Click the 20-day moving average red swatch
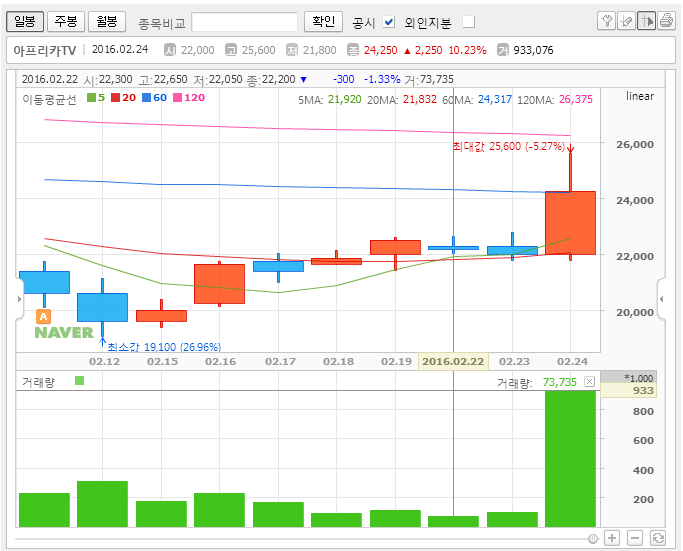The image size is (683, 551). point(115,98)
